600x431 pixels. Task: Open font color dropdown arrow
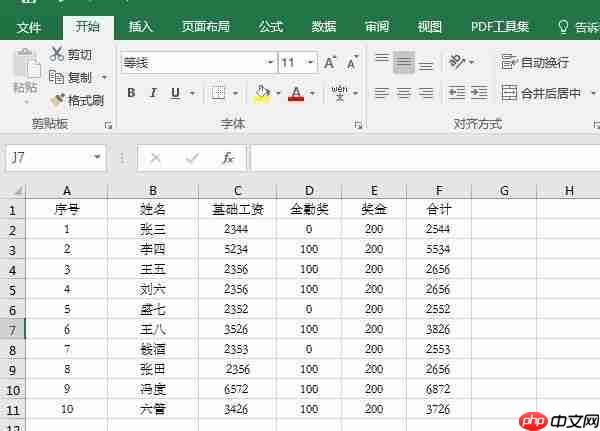[313, 93]
